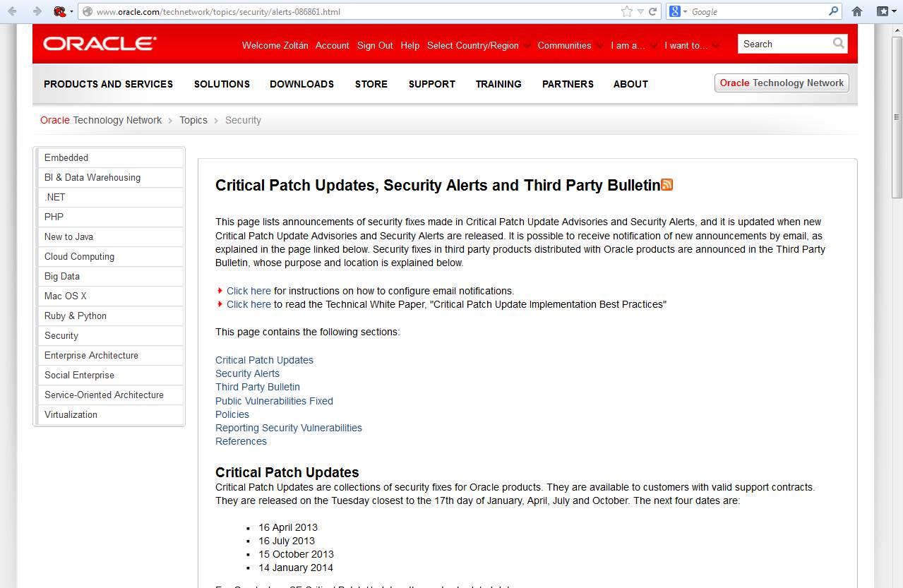Select Enterprise Architecture in sidebar
This screenshot has width=903, height=588.
click(109, 355)
